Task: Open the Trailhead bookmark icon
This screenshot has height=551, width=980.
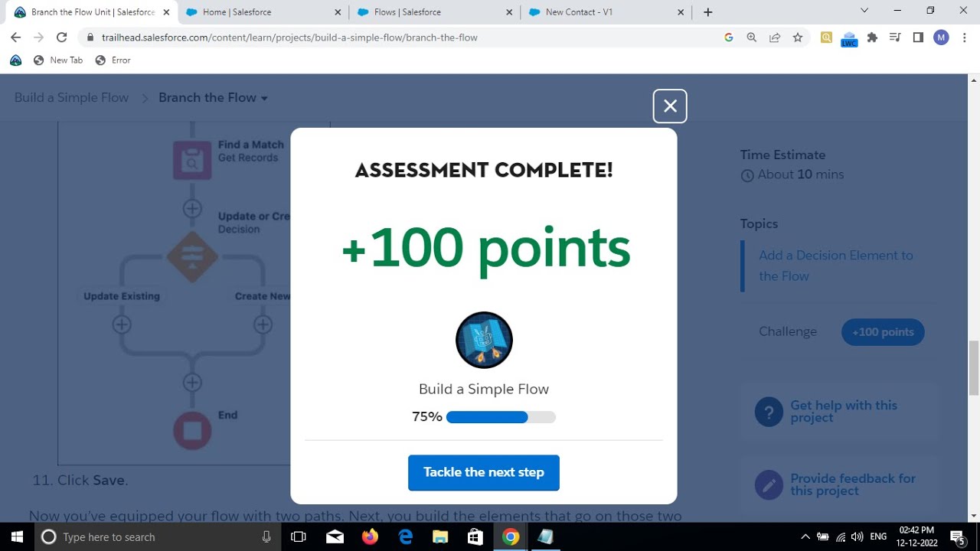Action: tap(16, 60)
